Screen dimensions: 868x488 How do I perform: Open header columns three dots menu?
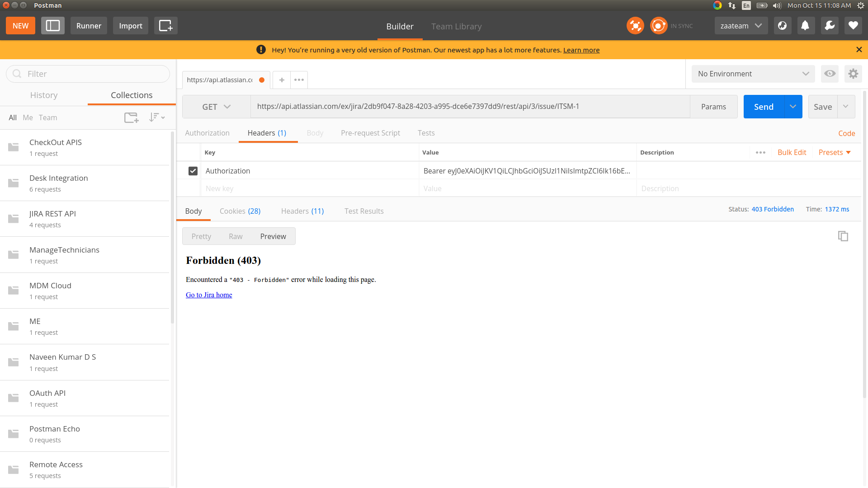(x=760, y=152)
